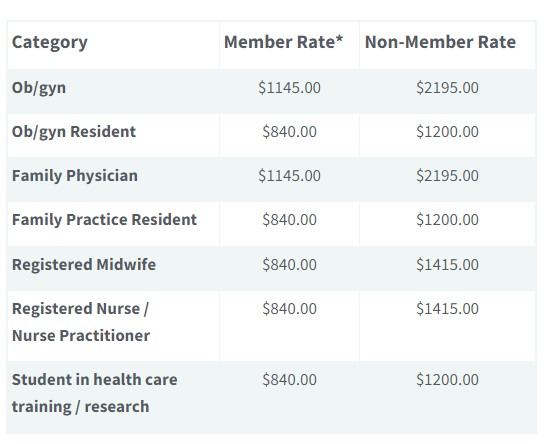Select the Family Practice Resident label
This screenshot has width=553, height=444.
(104, 220)
